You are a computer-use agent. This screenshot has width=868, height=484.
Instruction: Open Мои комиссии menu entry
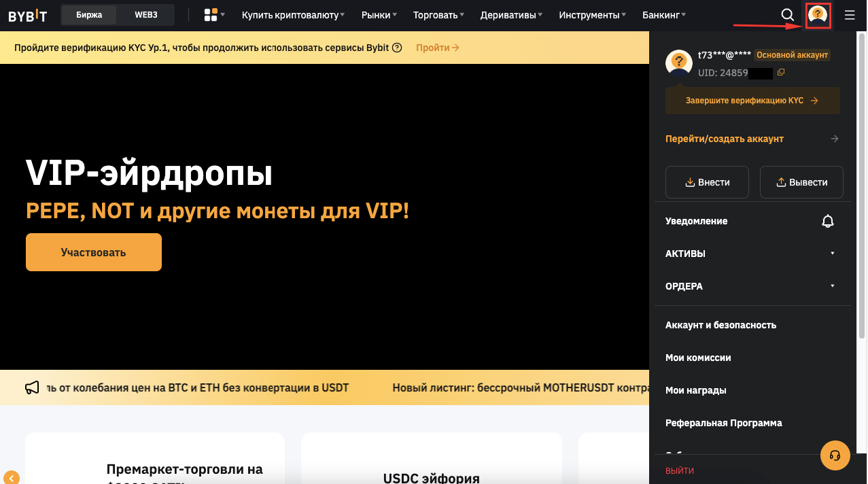tap(698, 358)
